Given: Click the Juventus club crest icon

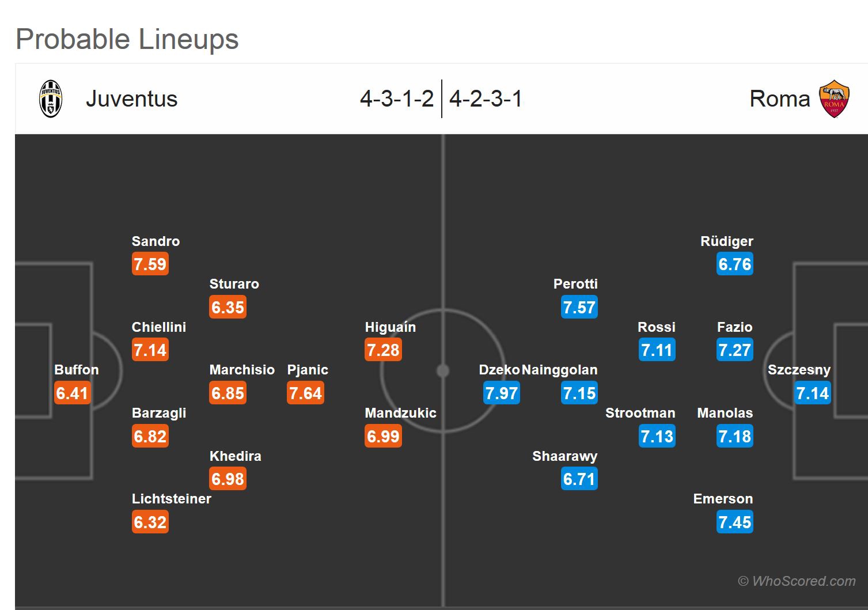Looking at the screenshot, I should tap(51, 99).
